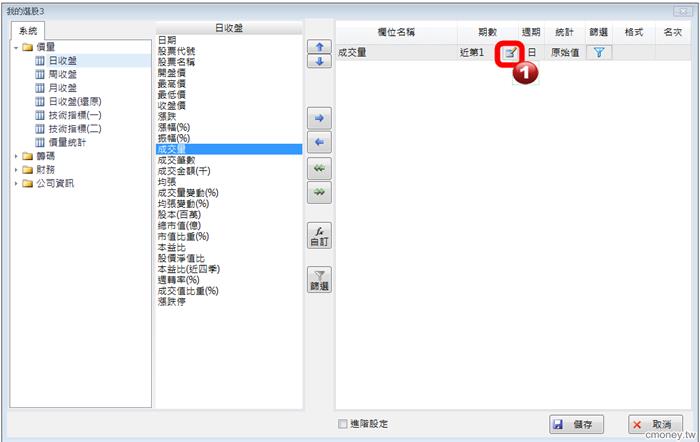Click the 近第1 period cell
The height and width of the screenshot is (442, 700).
click(472, 53)
